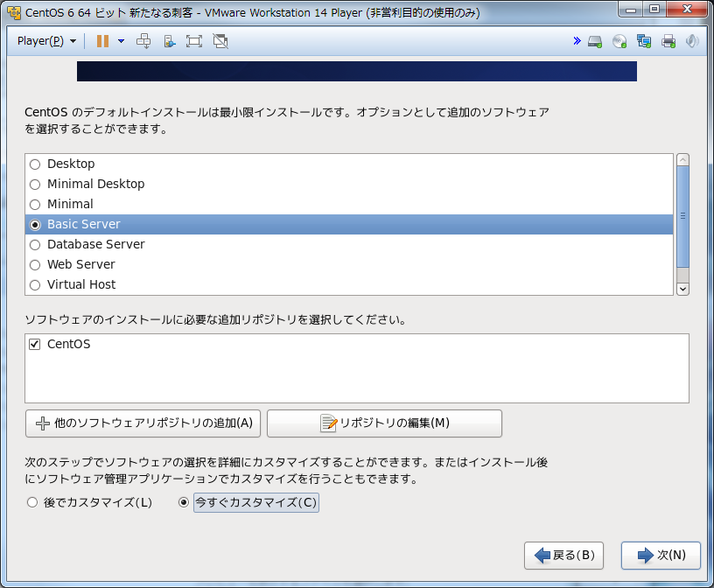The image size is (714, 588).
Task: Expand the power options dropdown arrow
Action: [121, 41]
